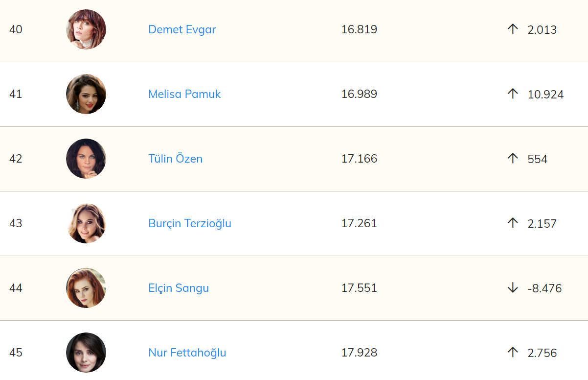Click the up arrow next to 554
588x380 pixels.
pos(512,159)
